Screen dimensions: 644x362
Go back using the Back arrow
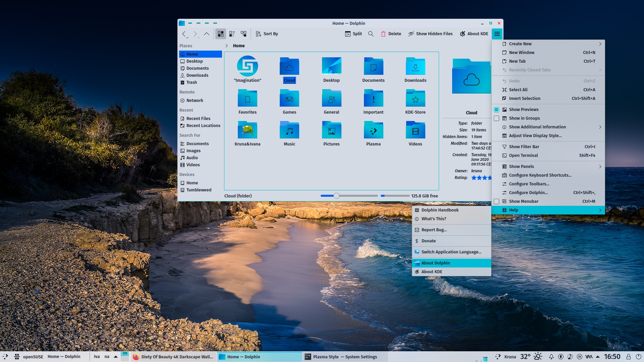(x=183, y=34)
